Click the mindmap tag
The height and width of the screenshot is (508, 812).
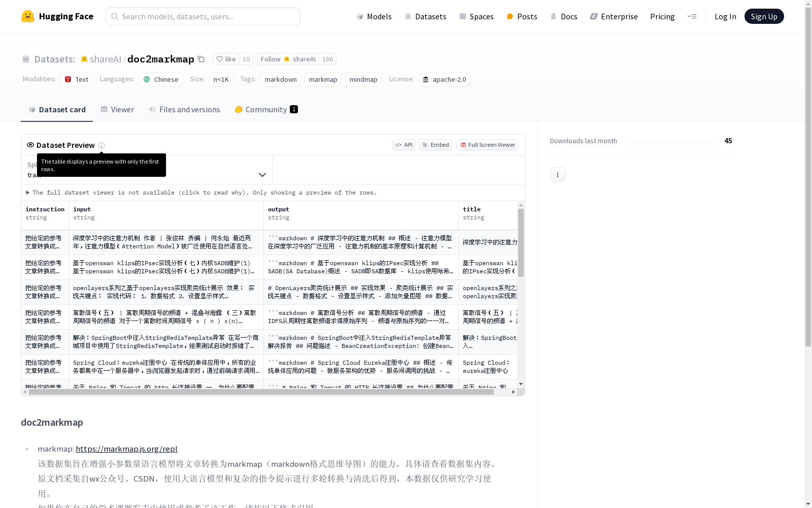(363, 79)
